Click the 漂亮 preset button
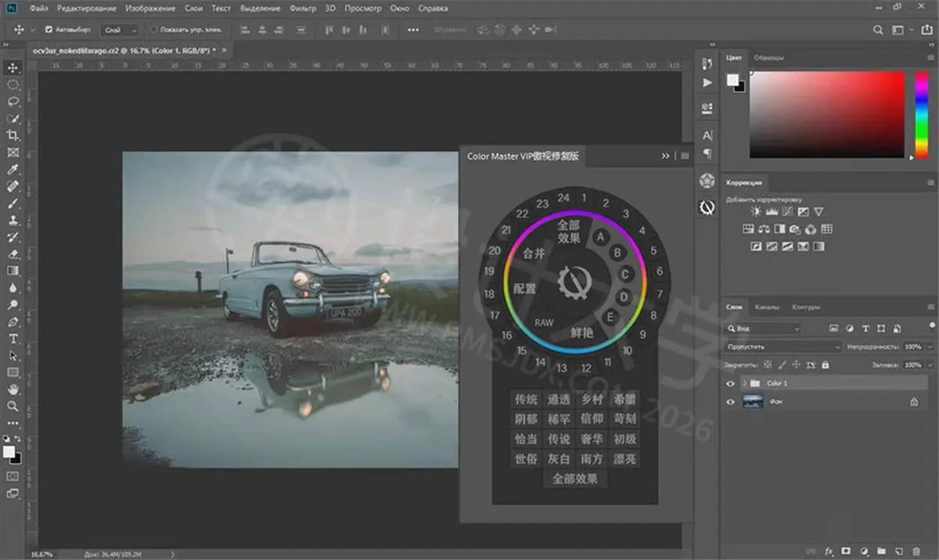The height and width of the screenshot is (560, 939). coord(625,459)
